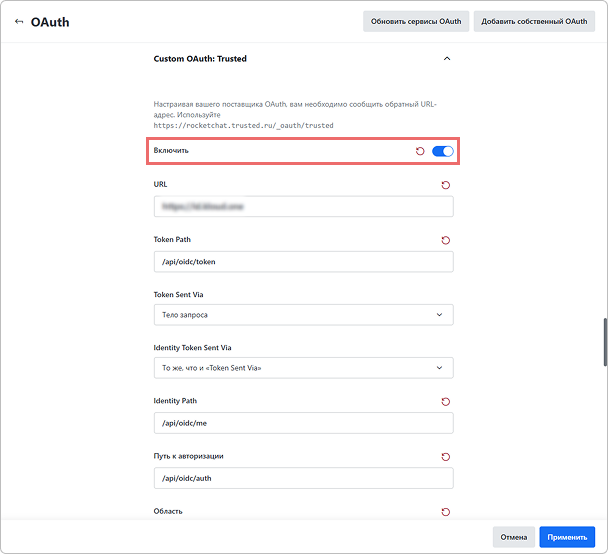Click the Identity Path input field
608x554 pixels.
click(x=304, y=423)
